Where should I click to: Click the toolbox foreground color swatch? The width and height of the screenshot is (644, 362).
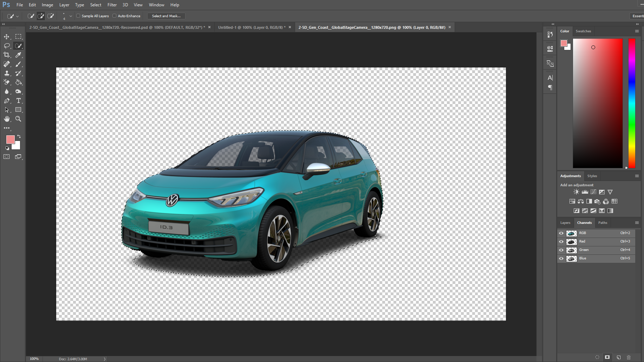pos(11,140)
